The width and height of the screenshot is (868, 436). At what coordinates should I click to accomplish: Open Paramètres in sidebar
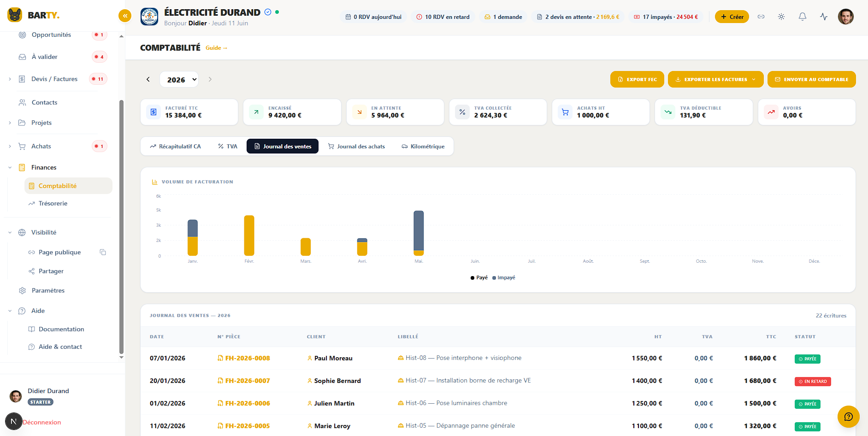point(48,290)
